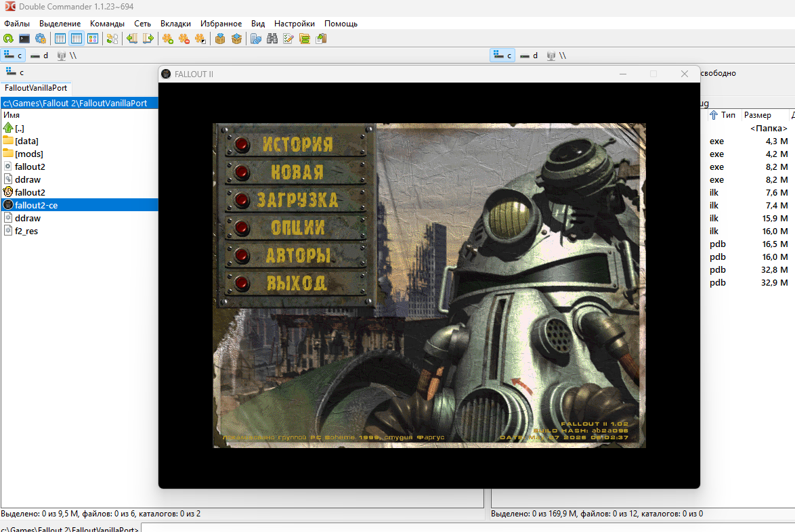Switch to thumbnails view icon
The height and width of the screenshot is (532, 795).
click(93, 39)
